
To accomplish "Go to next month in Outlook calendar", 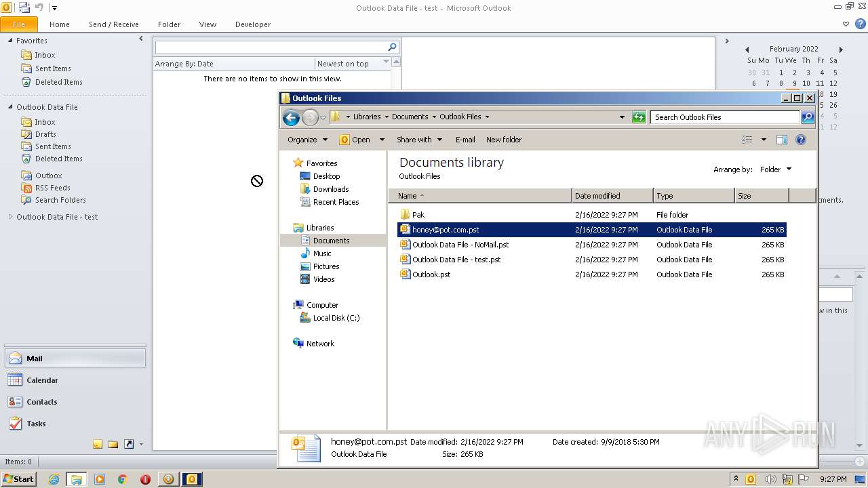I will tap(841, 49).
